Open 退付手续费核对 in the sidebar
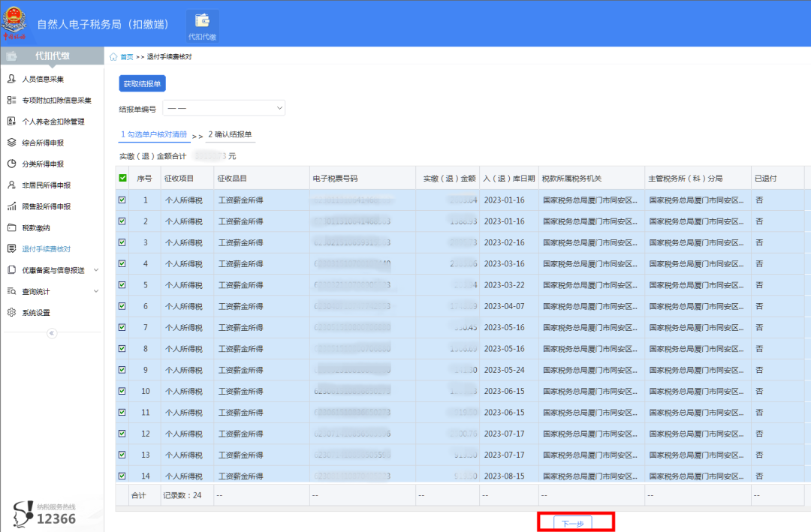The image size is (811, 532). tap(46, 249)
